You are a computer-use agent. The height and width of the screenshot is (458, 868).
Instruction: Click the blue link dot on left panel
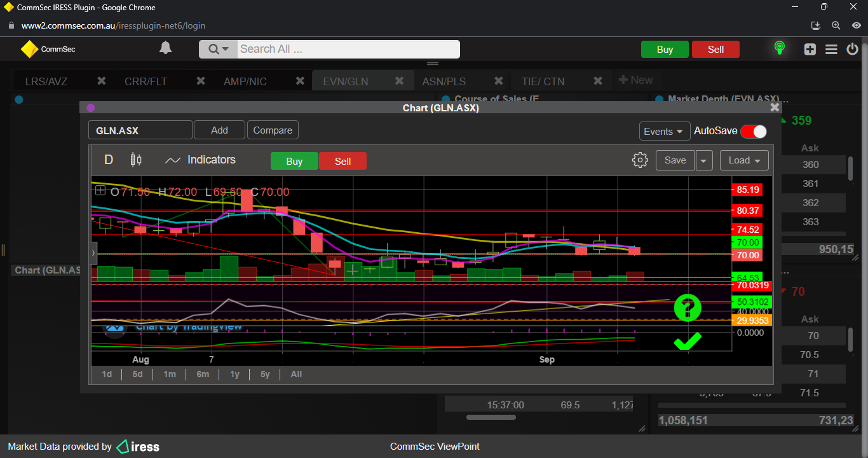coord(18,99)
